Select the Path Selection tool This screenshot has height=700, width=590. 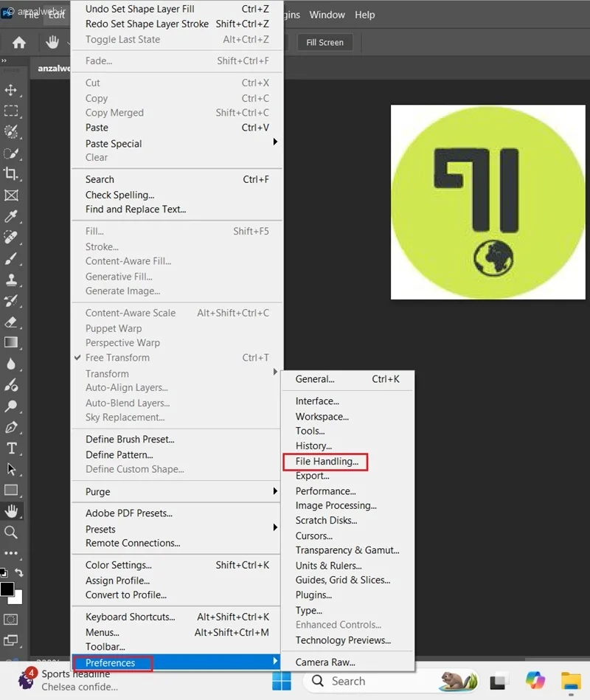[11, 469]
